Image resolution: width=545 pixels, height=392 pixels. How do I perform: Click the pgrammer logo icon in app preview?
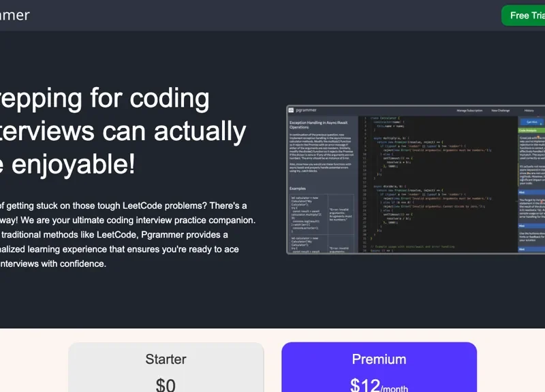291,110
